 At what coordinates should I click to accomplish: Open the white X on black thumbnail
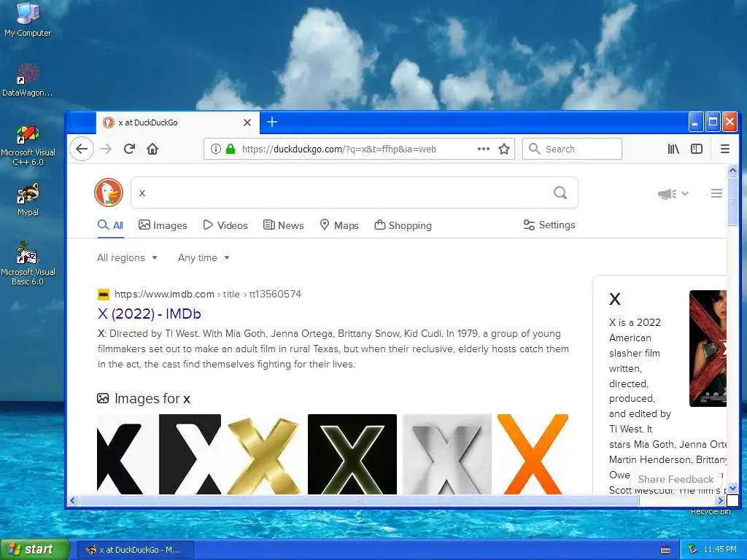(190, 454)
